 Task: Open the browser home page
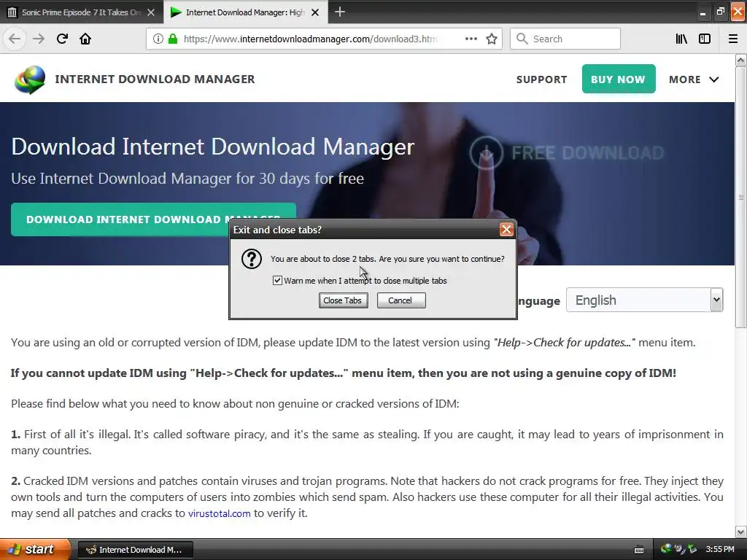(x=85, y=39)
